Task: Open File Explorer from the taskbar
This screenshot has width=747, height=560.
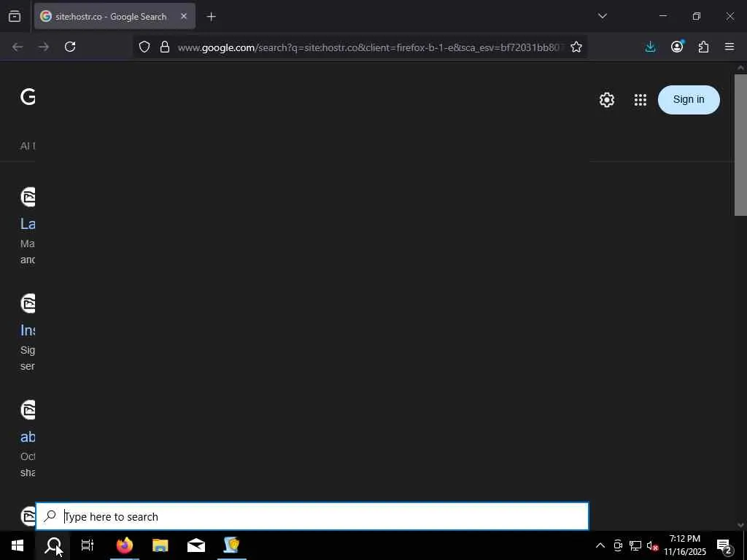Action: click(160, 545)
